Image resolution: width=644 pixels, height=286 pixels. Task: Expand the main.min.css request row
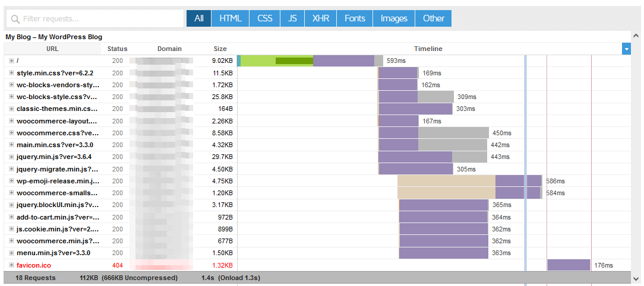11,145
